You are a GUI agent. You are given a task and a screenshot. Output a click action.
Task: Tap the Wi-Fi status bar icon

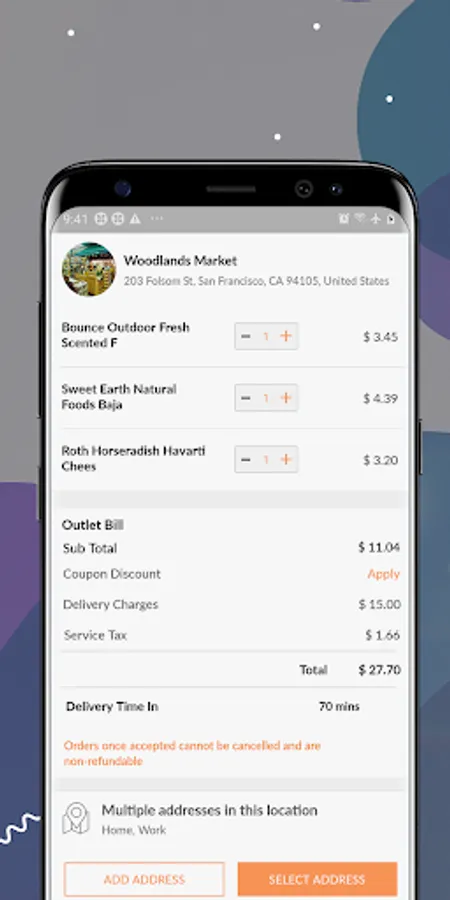click(360, 219)
